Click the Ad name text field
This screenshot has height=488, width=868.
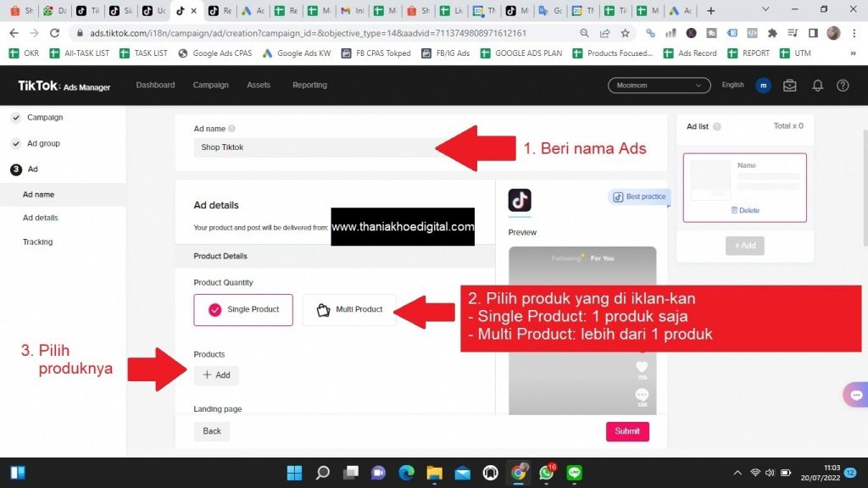point(314,147)
